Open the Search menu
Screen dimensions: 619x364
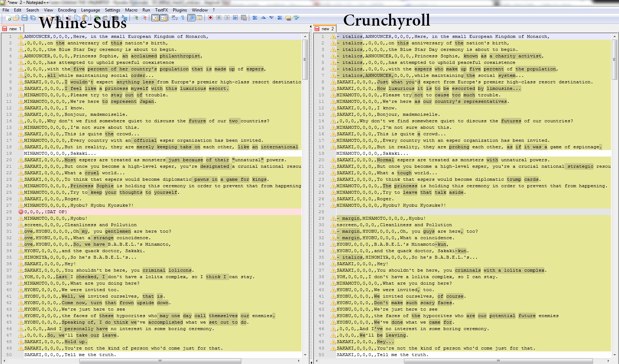(32, 10)
